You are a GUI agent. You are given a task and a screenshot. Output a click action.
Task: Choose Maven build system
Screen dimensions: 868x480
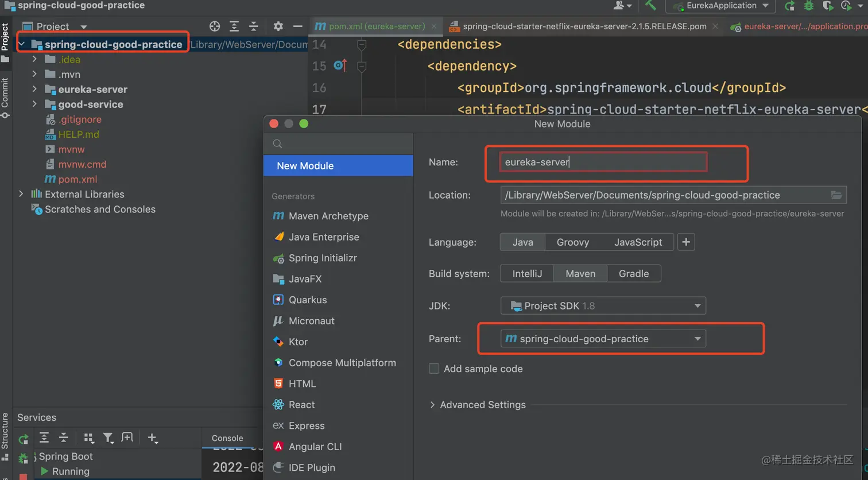pyautogui.click(x=580, y=274)
